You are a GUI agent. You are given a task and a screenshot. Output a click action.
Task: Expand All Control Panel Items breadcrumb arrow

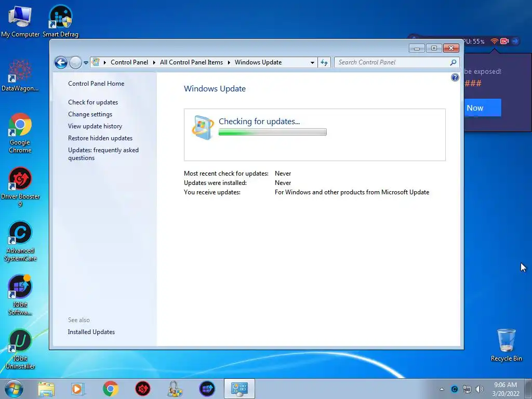coord(229,62)
